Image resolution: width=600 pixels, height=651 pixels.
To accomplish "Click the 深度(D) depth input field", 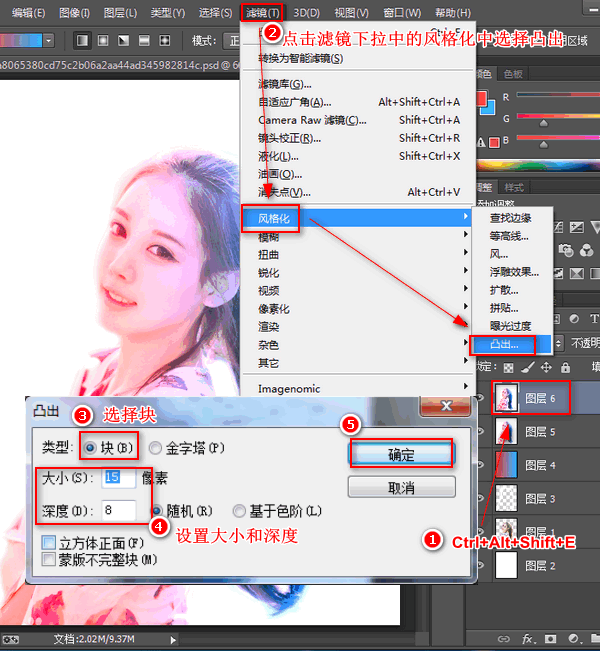I will [119, 510].
